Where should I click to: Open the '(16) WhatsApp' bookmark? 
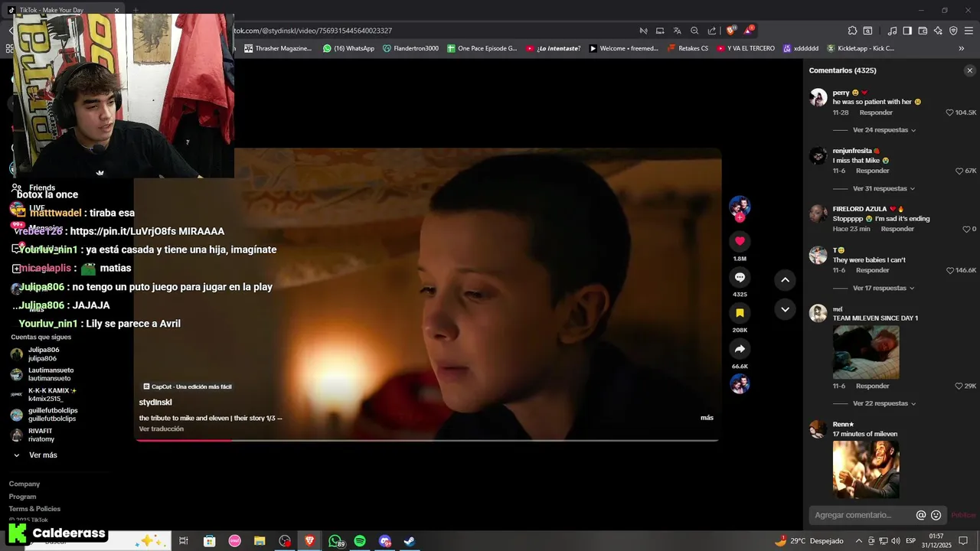coord(348,48)
